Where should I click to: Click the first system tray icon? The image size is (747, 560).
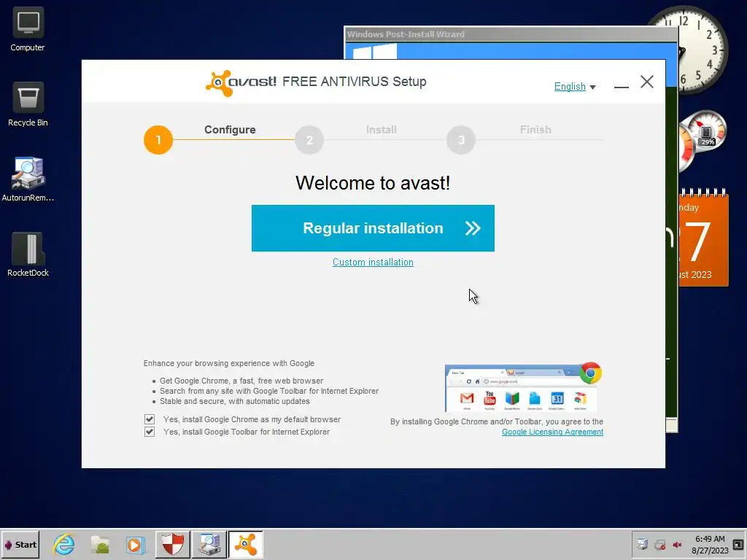pyautogui.click(x=643, y=544)
